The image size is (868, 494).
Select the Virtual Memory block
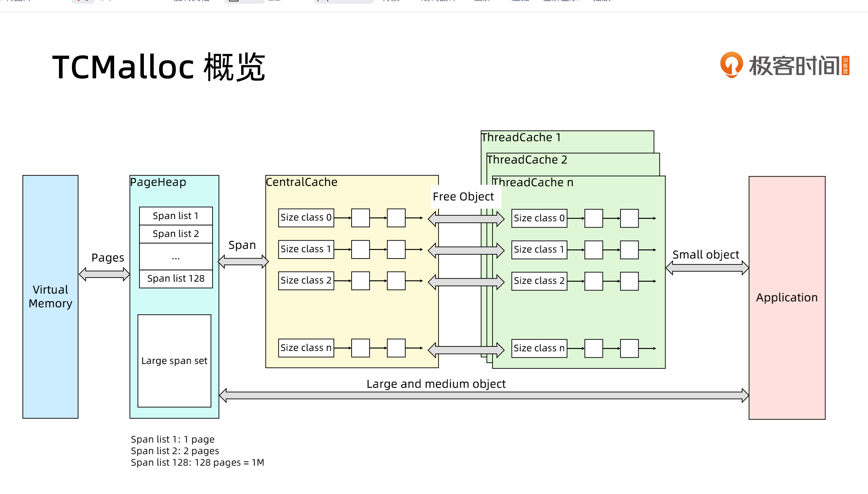(50, 297)
